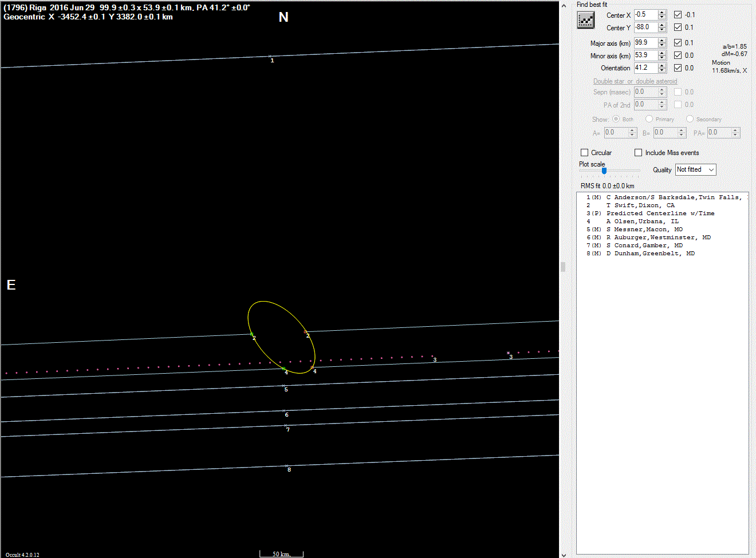Select Predicted Centerline w/Time row

click(x=663, y=213)
